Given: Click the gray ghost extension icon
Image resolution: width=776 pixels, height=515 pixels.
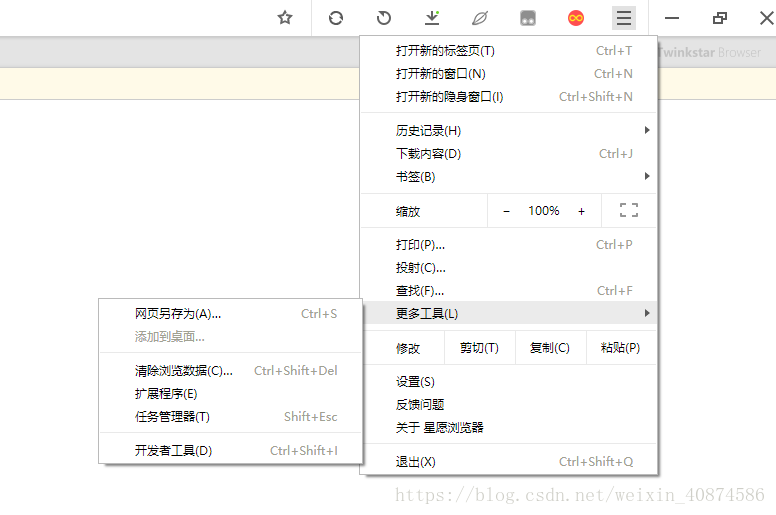Looking at the screenshot, I should point(528,18).
